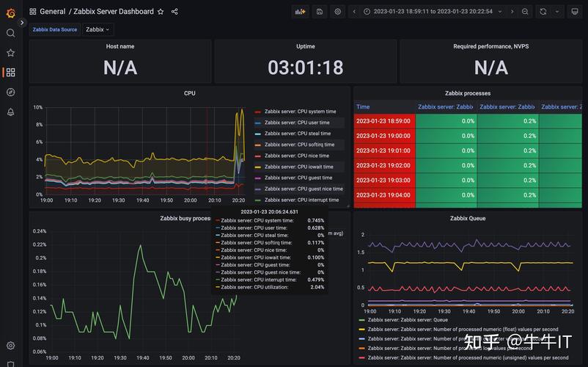Click the Required performance, NVPS panel title

491,46
